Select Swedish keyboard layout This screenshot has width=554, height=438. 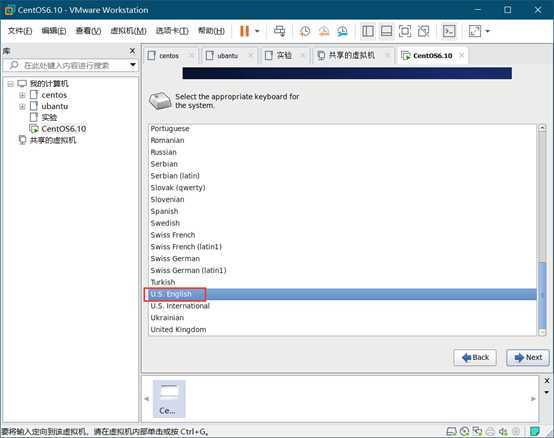coord(342,223)
